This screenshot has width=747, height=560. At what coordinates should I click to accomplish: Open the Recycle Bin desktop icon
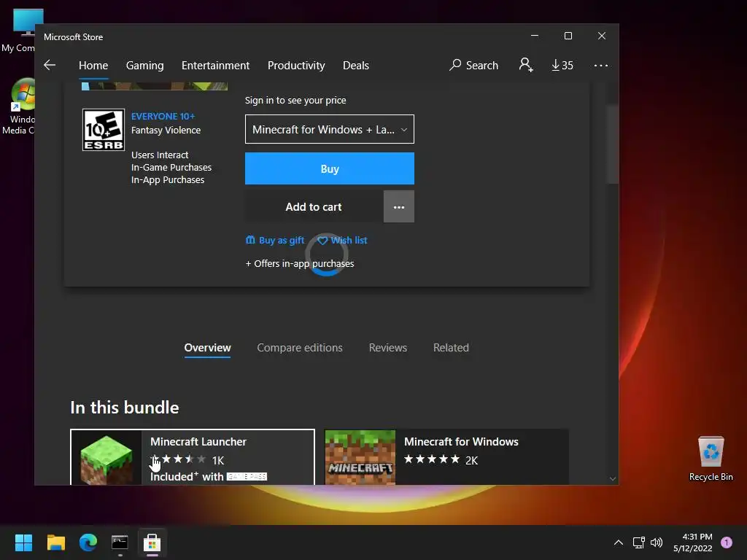(x=711, y=459)
